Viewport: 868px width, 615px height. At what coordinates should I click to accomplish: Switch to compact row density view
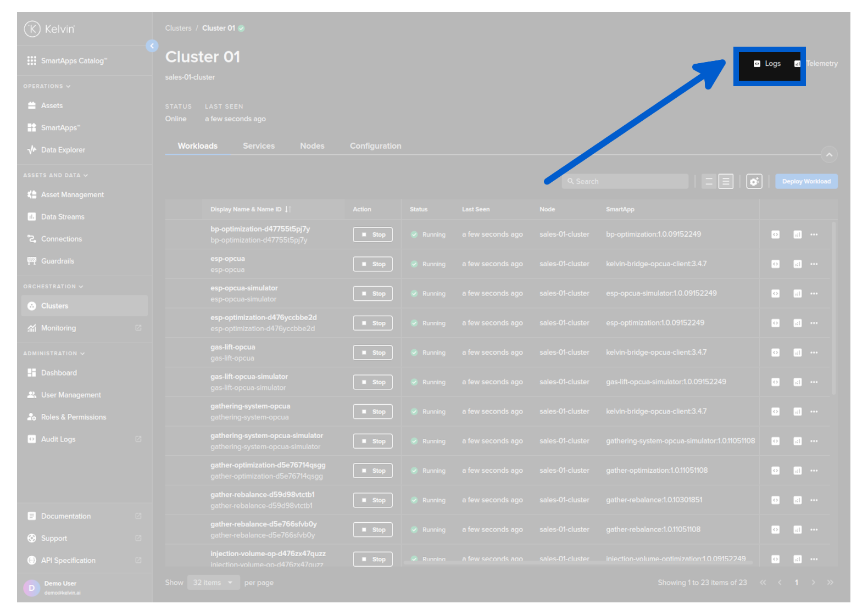[709, 181]
